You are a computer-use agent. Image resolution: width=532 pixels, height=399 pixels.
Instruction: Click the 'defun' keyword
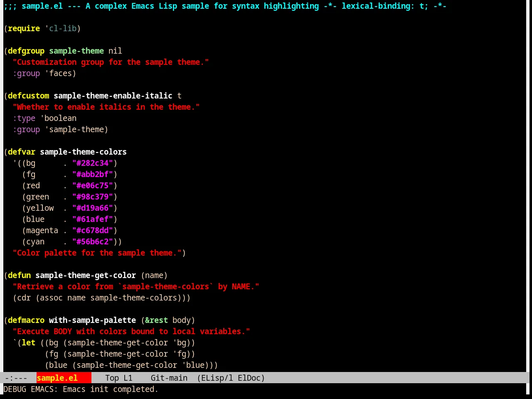[x=19, y=275]
